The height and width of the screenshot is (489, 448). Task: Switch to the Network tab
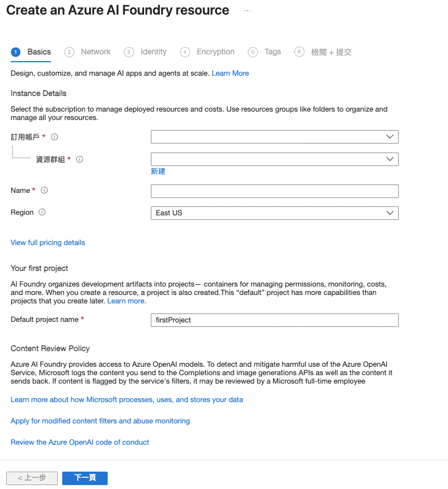point(95,52)
